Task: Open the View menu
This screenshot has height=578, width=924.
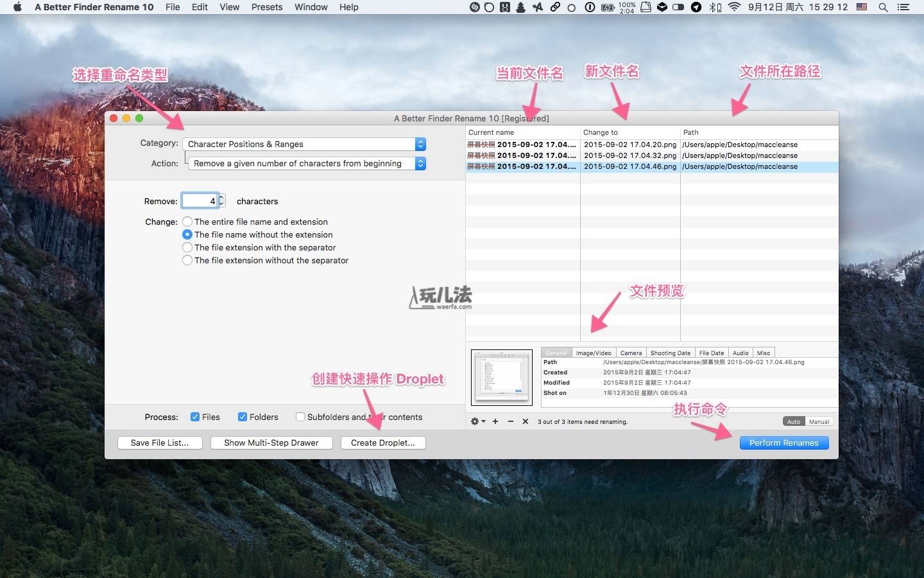Action: [x=229, y=7]
